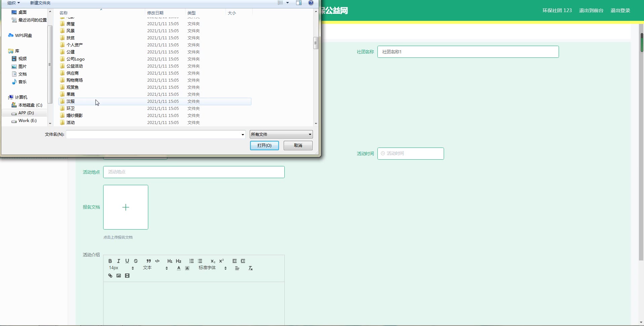Image resolution: width=644 pixels, height=326 pixels.
Task: Open the 文本 paragraph style dropdown
Action: point(155,268)
